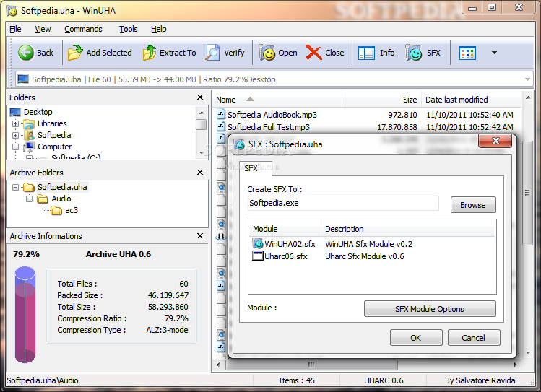Click the Module column header
The width and height of the screenshot is (541, 392).
point(285,229)
